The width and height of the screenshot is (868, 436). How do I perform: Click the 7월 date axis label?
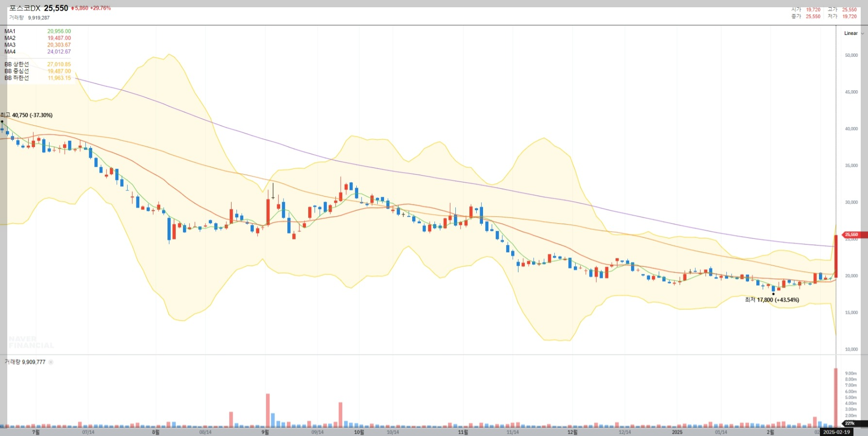click(x=36, y=432)
